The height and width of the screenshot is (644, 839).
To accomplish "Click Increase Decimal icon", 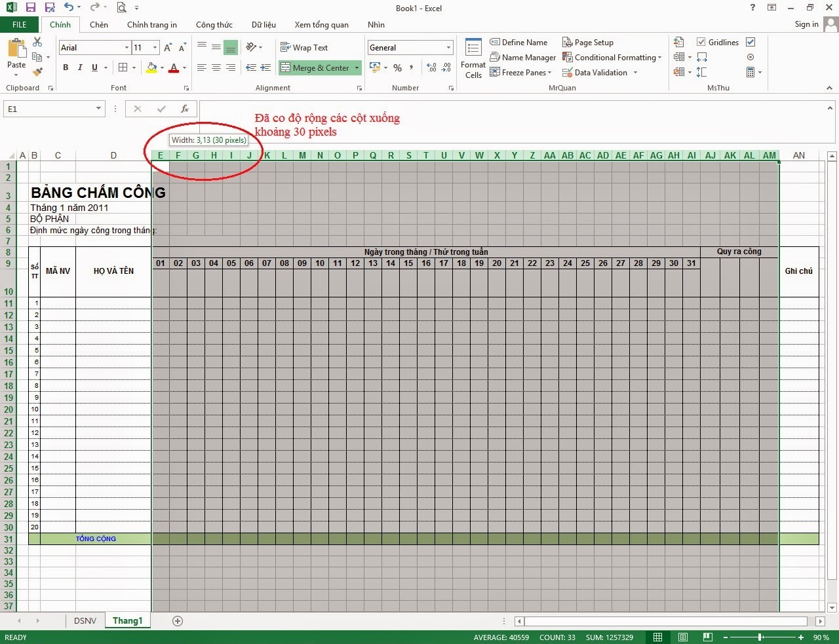I will pos(431,67).
